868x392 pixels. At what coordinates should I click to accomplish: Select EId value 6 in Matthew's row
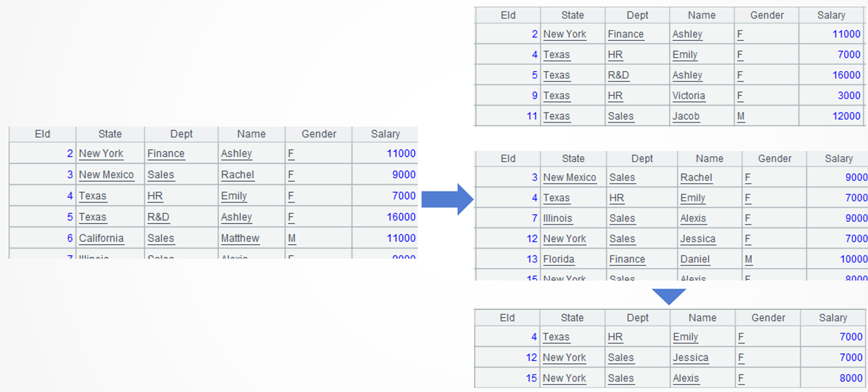(70, 238)
